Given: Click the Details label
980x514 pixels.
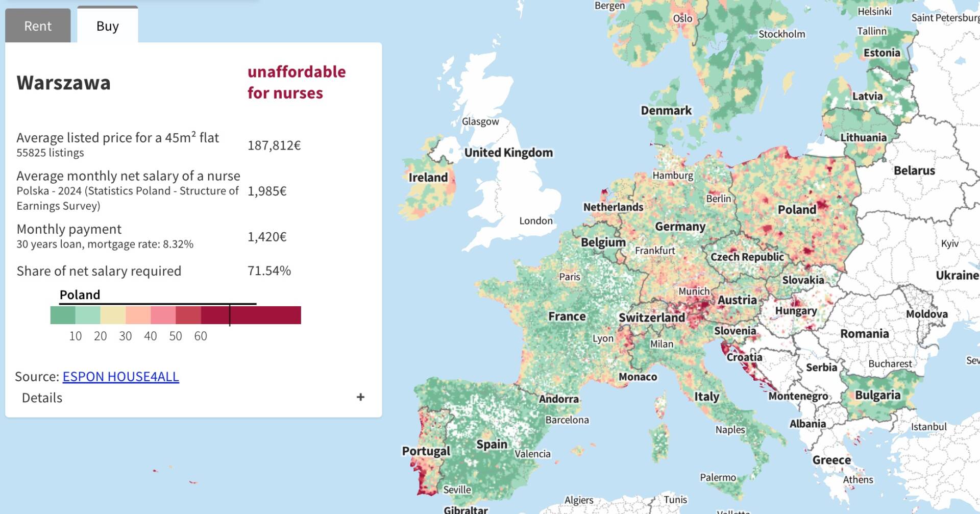Looking at the screenshot, I should (42, 398).
